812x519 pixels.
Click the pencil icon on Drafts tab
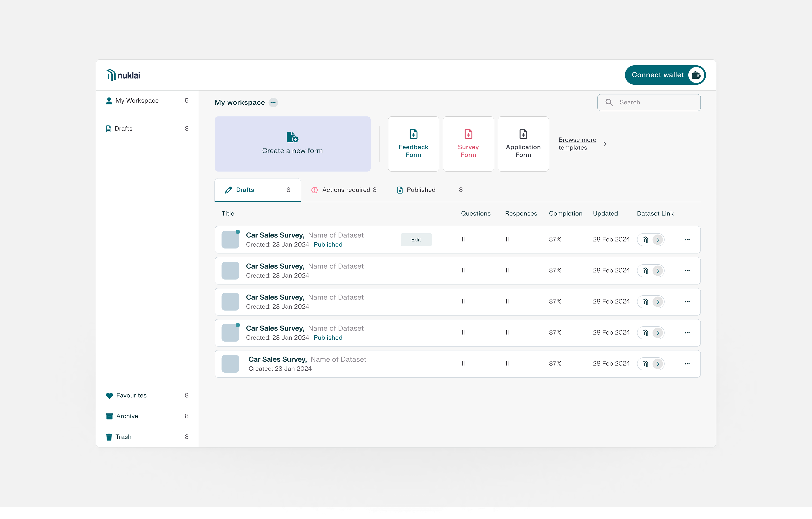228,190
